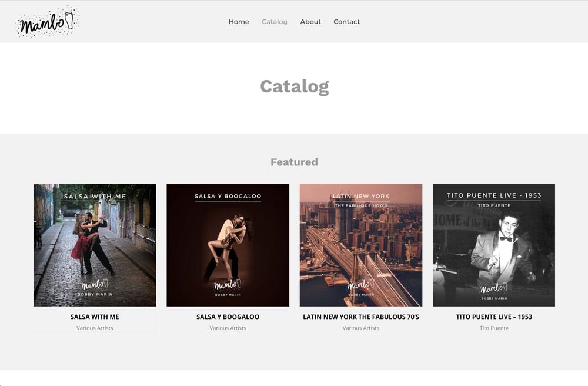Select the Catalog navigation item

pos(275,22)
